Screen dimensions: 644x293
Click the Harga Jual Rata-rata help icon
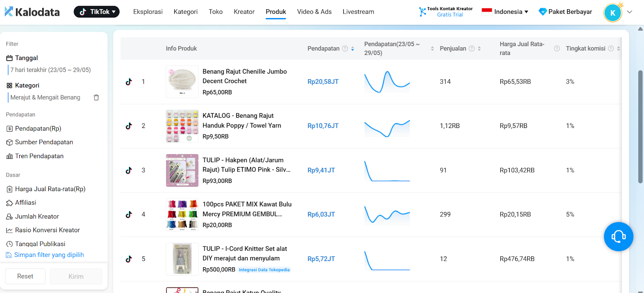point(557,48)
